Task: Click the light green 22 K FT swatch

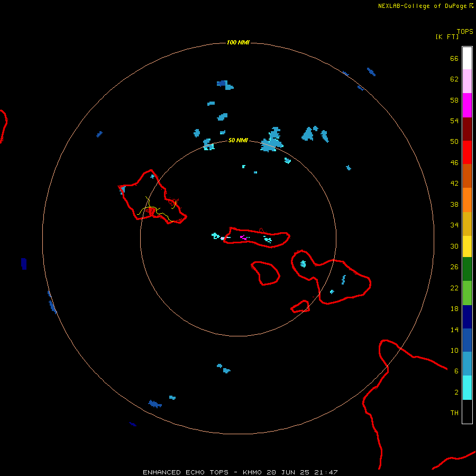Action: pos(467,293)
